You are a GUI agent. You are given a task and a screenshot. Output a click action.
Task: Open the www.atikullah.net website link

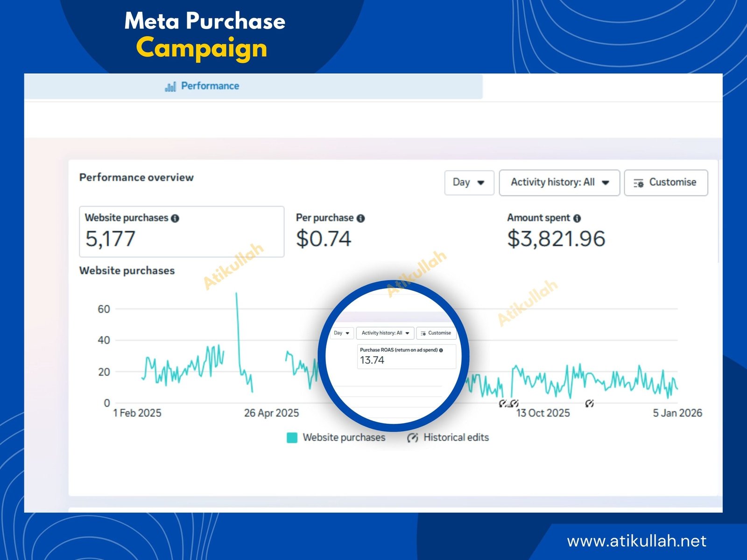coord(636,541)
